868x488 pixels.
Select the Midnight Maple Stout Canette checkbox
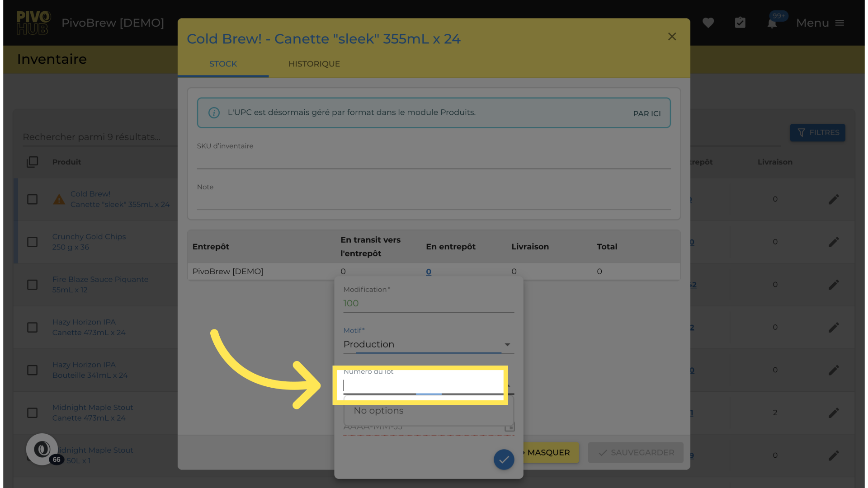coord(33,413)
